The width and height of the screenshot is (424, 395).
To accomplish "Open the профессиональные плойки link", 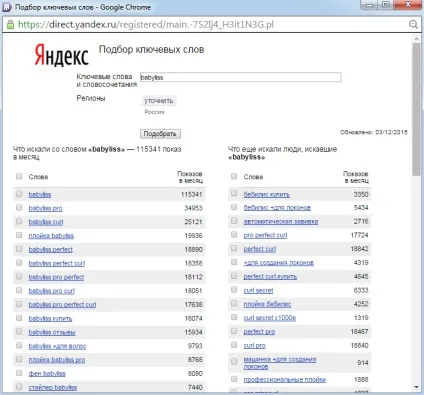I will [x=285, y=380].
